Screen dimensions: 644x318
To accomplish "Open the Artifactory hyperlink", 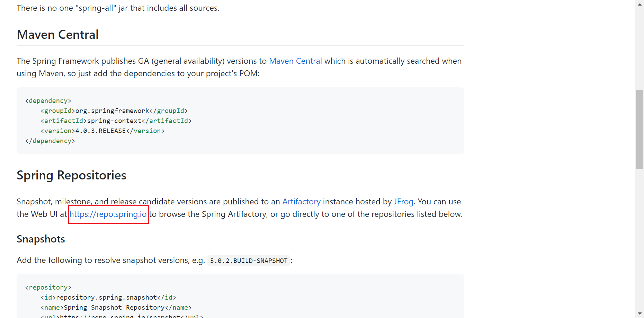I will 301,201.
